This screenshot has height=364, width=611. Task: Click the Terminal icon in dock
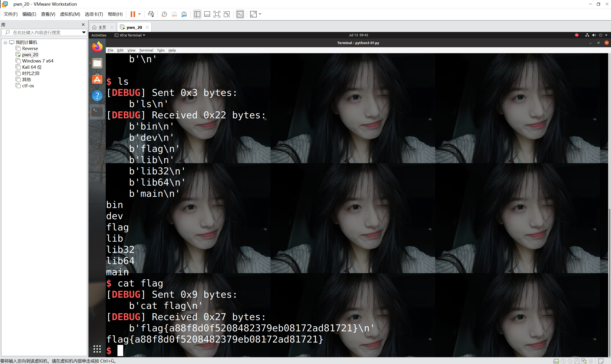(x=97, y=112)
